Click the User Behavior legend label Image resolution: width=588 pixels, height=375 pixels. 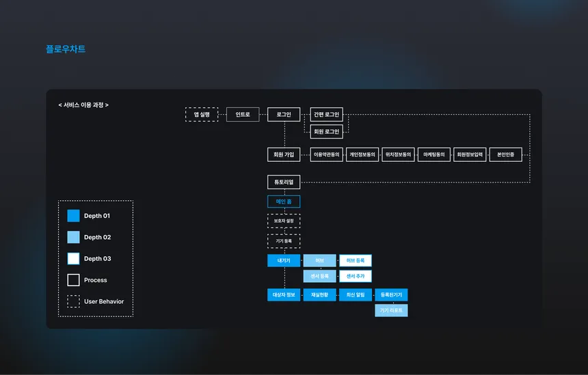click(104, 301)
